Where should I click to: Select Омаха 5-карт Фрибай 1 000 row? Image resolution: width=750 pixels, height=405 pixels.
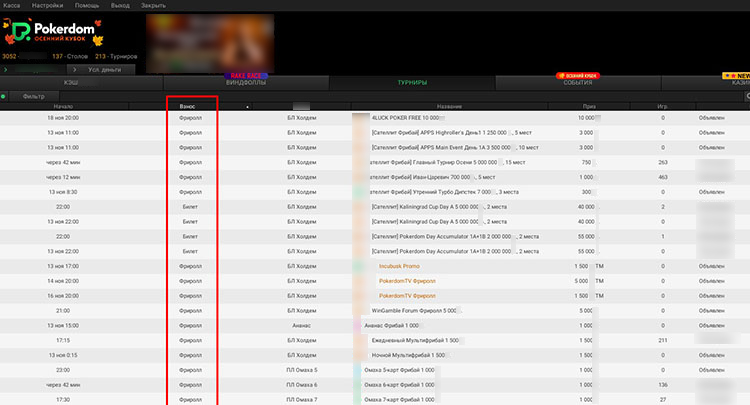(375, 370)
